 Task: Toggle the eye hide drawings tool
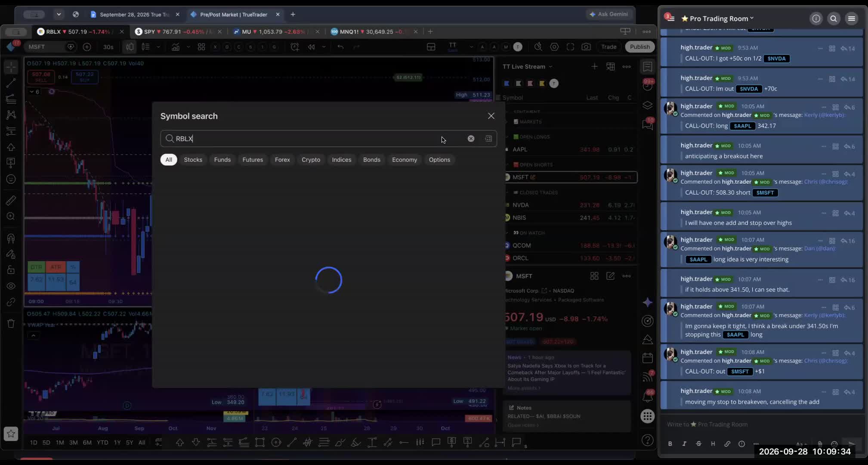click(x=11, y=286)
